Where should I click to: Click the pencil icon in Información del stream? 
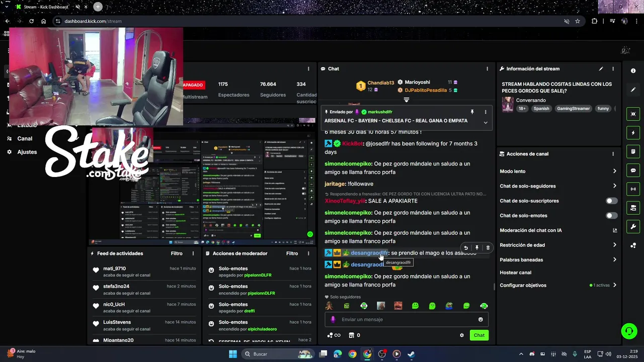coord(601,69)
